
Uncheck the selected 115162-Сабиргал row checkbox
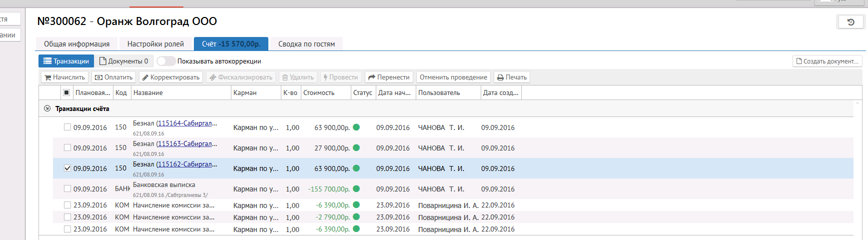(x=67, y=168)
